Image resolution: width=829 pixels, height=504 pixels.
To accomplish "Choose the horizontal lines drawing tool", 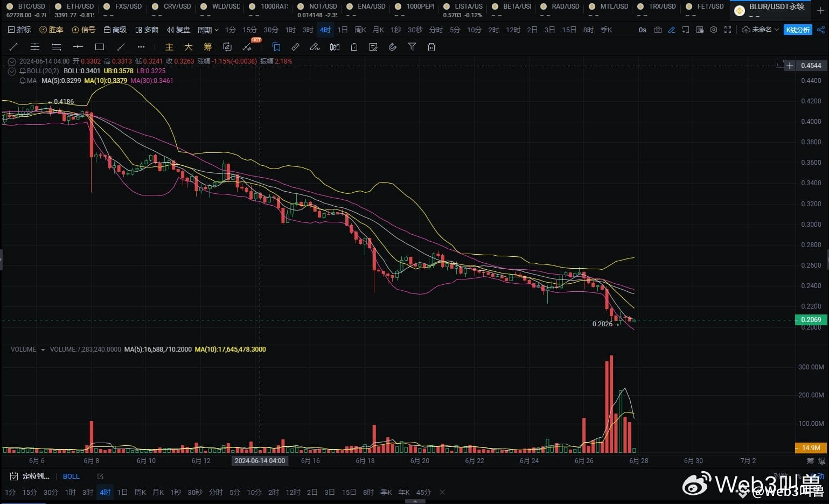I will click(x=57, y=47).
